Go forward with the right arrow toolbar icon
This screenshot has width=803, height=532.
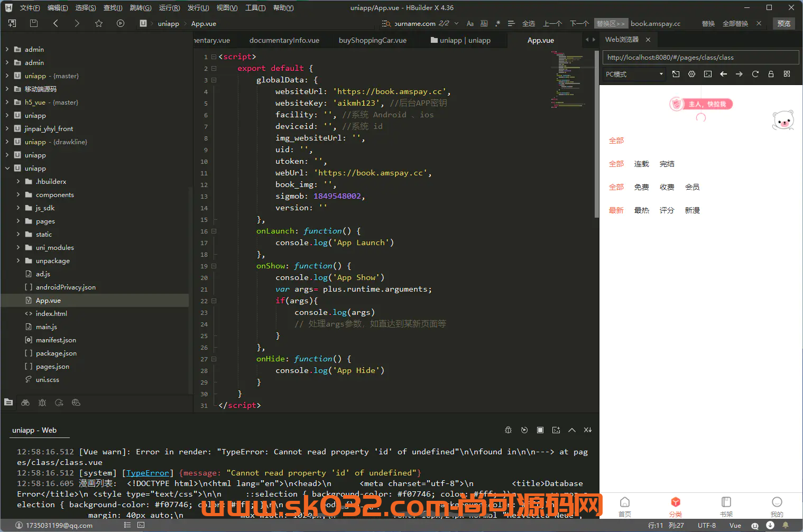[77, 23]
